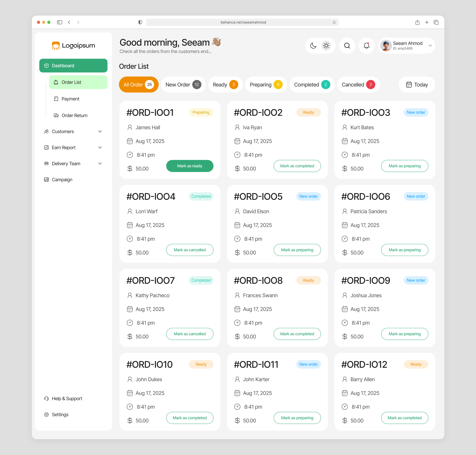Open the Today date picker
Screen dimensions: 476x455
coord(416,85)
